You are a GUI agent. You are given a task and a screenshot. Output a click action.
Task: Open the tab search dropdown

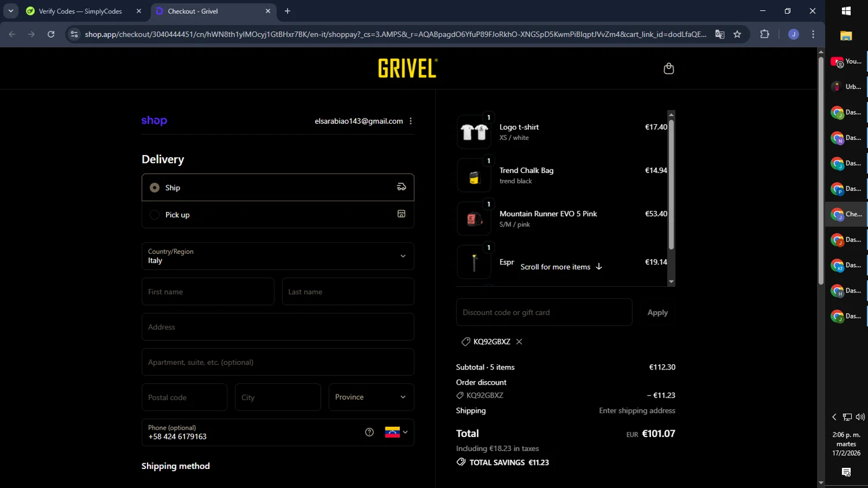[x=10, y=11]
